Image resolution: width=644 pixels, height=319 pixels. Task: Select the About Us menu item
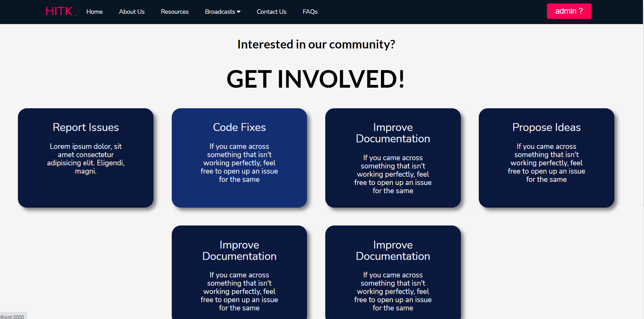click(131, 11)
